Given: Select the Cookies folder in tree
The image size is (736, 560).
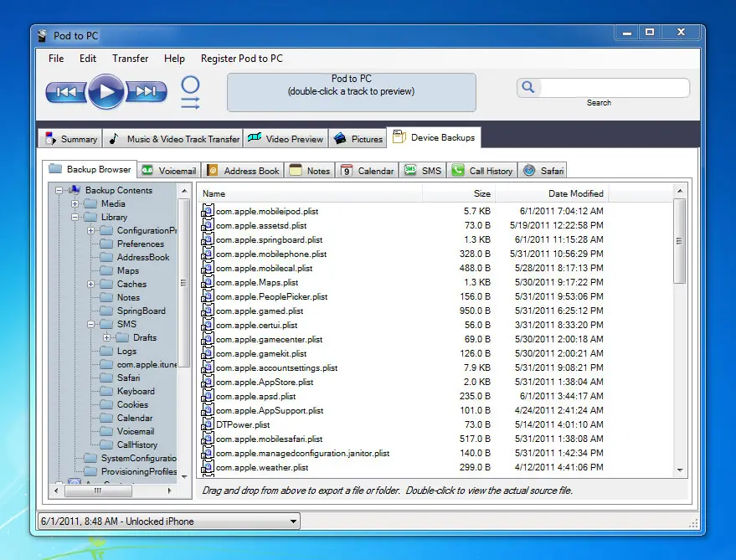Looking at the screenshot, I should click(132, 404).
